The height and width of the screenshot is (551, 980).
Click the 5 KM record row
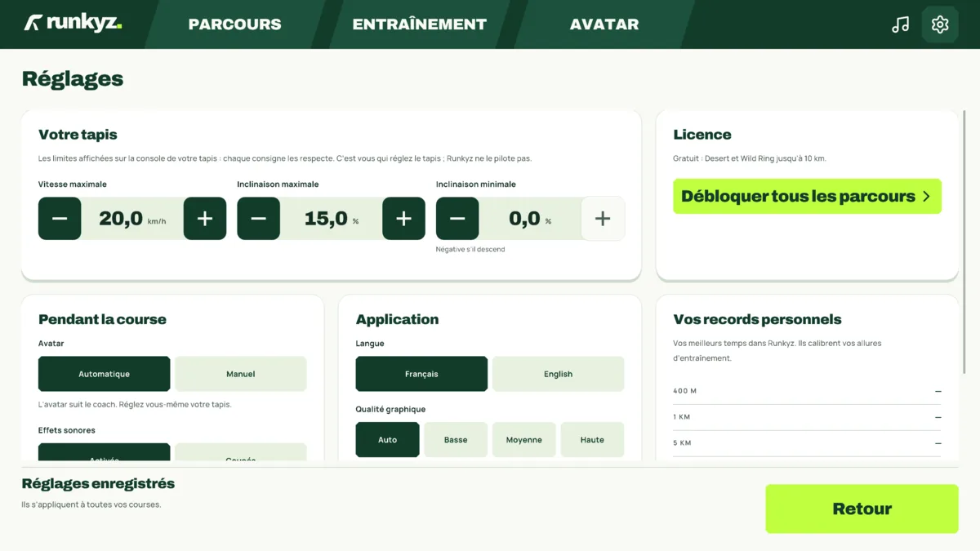pyautogui.click(x=807, y=443)
